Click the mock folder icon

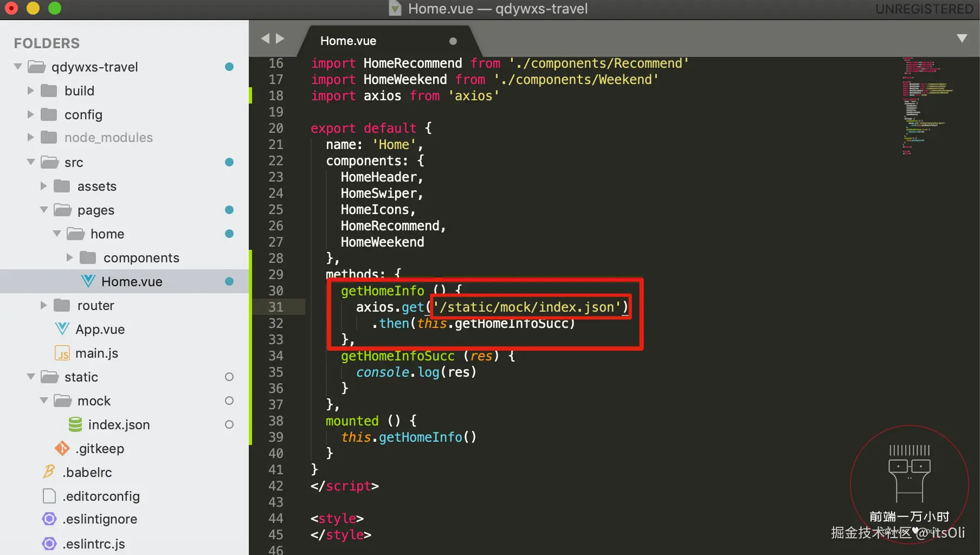(63, 401)
